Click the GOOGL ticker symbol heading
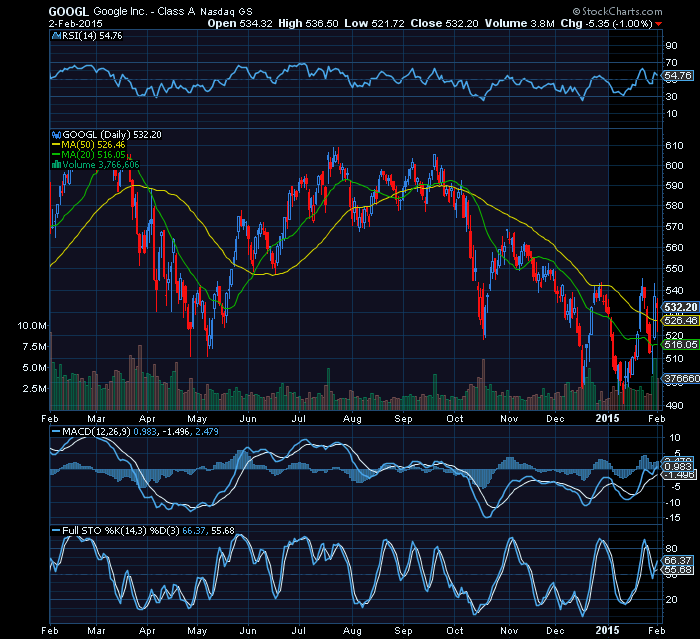 pos(69,12)
